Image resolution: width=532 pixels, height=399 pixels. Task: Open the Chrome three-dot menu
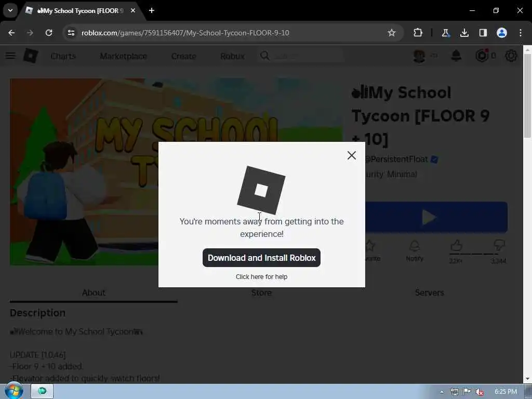[521, 33]
